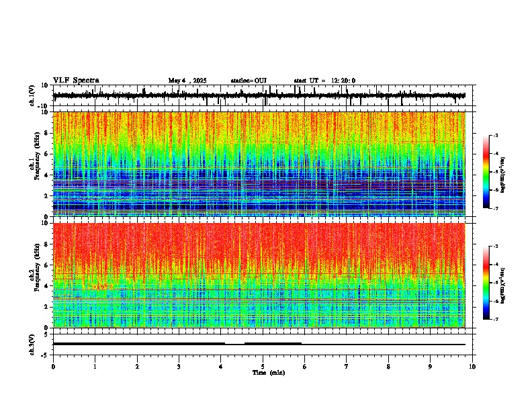Click the "ch.1(V)" waveform axis label
This screenshot has height=411, width=532.
(x=32, y=95)
